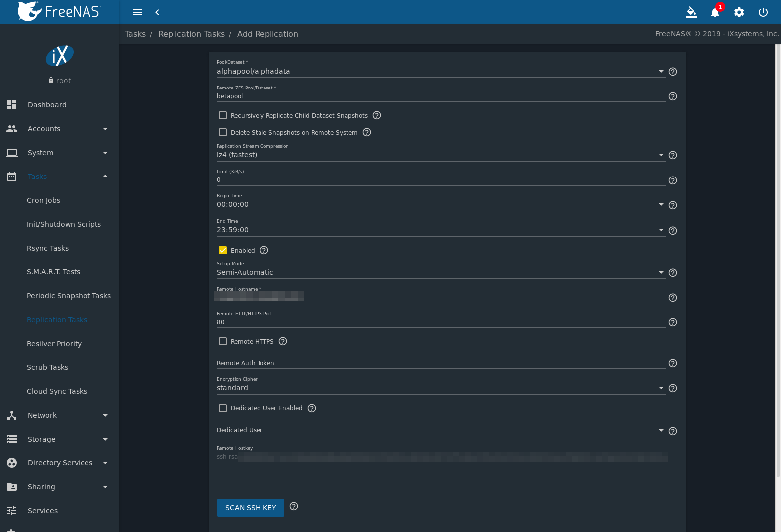Expand the Sharing sidebar menu
This screenshot has height=532, width=781.
(60, 487)
